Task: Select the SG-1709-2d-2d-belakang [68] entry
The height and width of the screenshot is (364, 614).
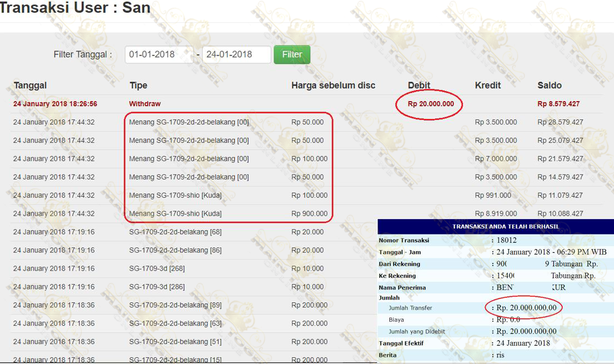Action: (x=175, y=232)
